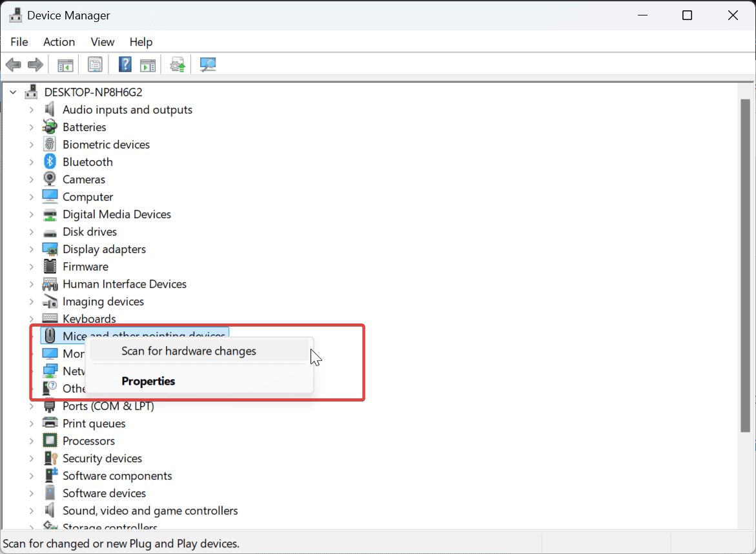The width and height of the screenshot is (756, 554).
Task: Click the Software components icon
Action: (50, 475)
